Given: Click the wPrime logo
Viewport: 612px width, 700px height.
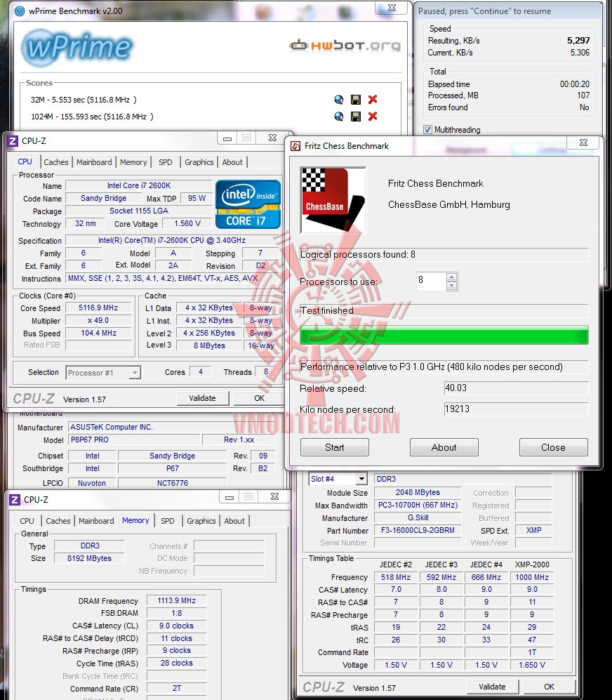Looking at the screenshot, I should (77, 47).
